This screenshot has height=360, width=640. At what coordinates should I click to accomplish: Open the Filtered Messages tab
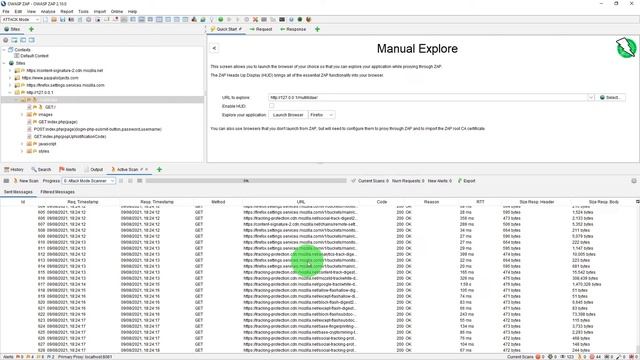(58, 192)
